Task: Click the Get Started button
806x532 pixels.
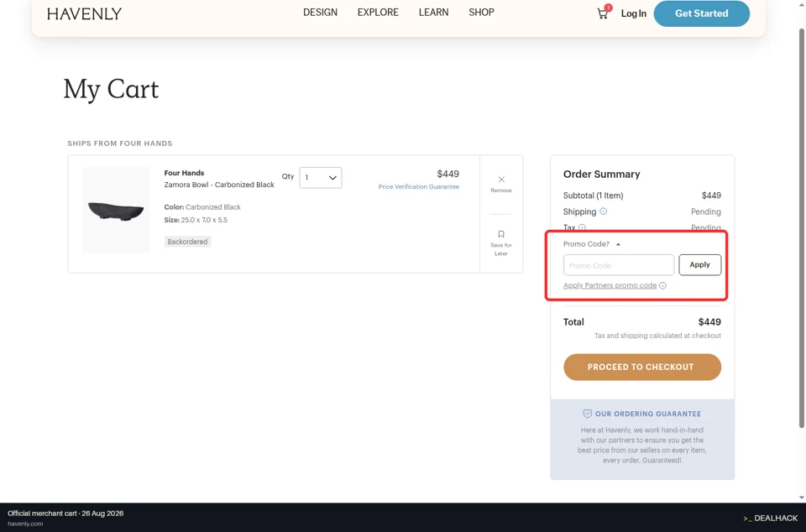Action: pos(702,13)
